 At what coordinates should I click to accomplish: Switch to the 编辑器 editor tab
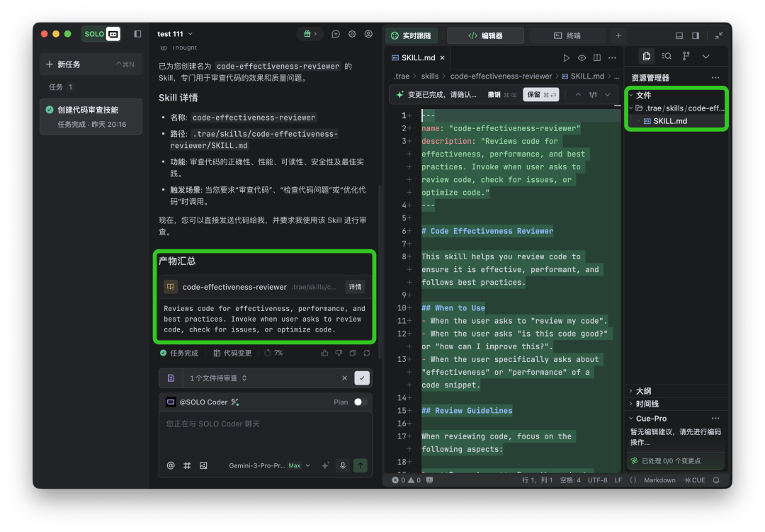point(485,35)
